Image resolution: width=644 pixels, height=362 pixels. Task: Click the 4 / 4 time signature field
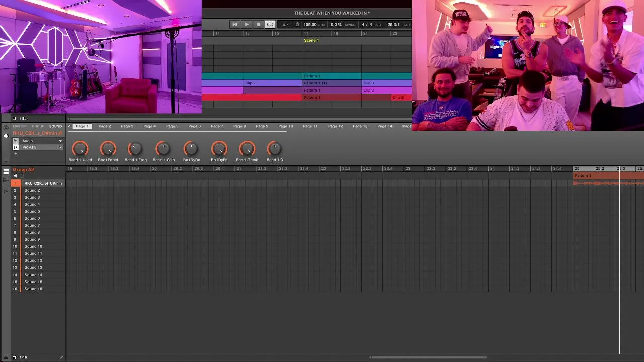pos(367,25)
